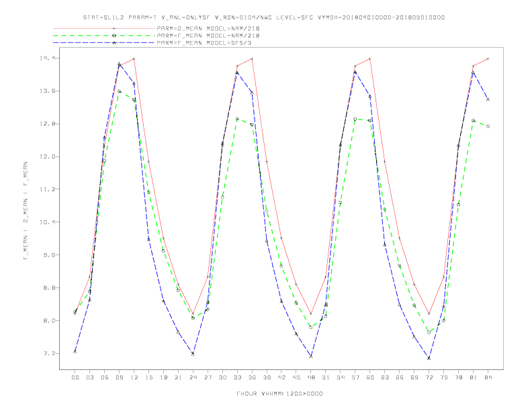Click x-axis tick label 24
The height and width of the screenshot is (411, 532).
193,377
